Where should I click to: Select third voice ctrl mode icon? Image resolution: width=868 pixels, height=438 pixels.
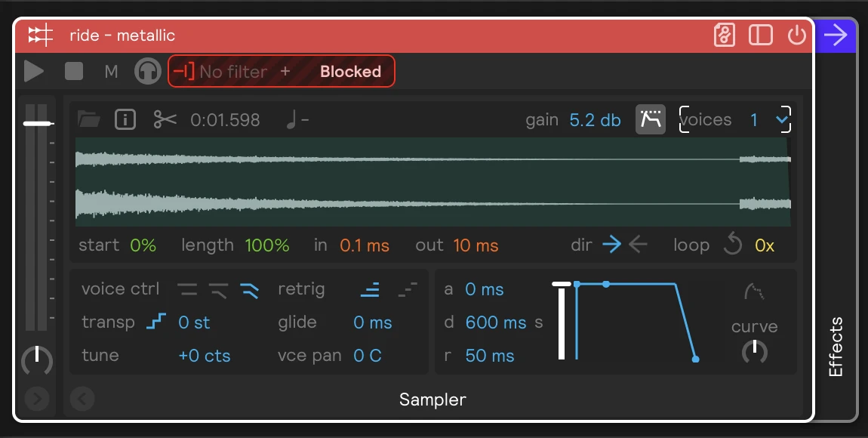point(250,290)
